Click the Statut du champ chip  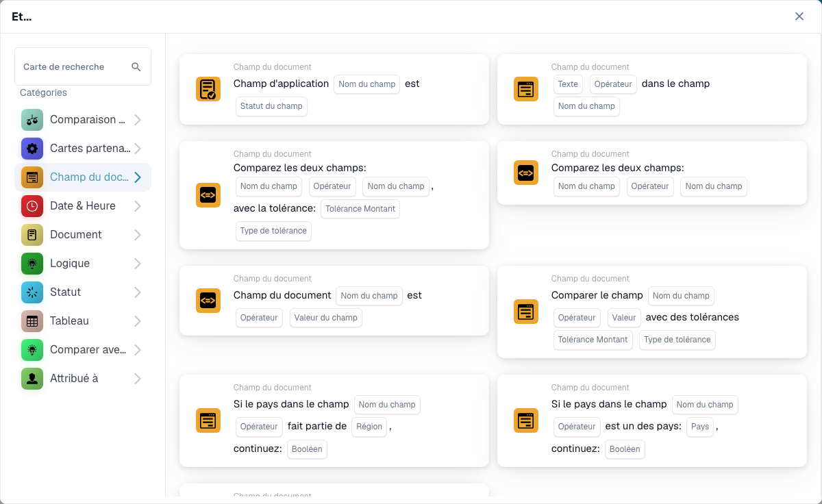click(x=271, y=106)
